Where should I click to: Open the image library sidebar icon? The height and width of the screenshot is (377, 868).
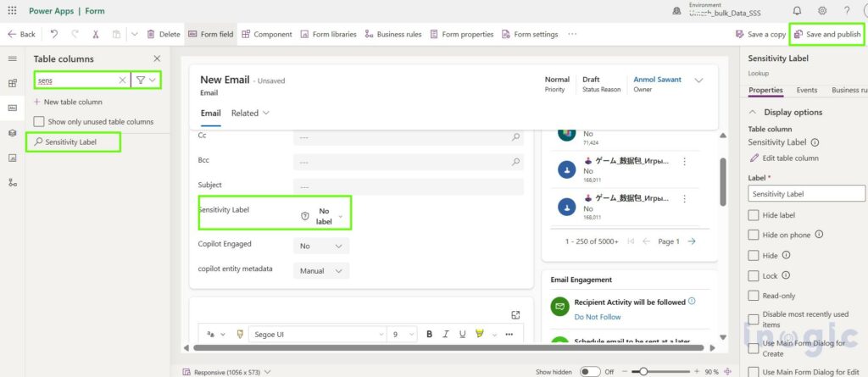(12, 158)
